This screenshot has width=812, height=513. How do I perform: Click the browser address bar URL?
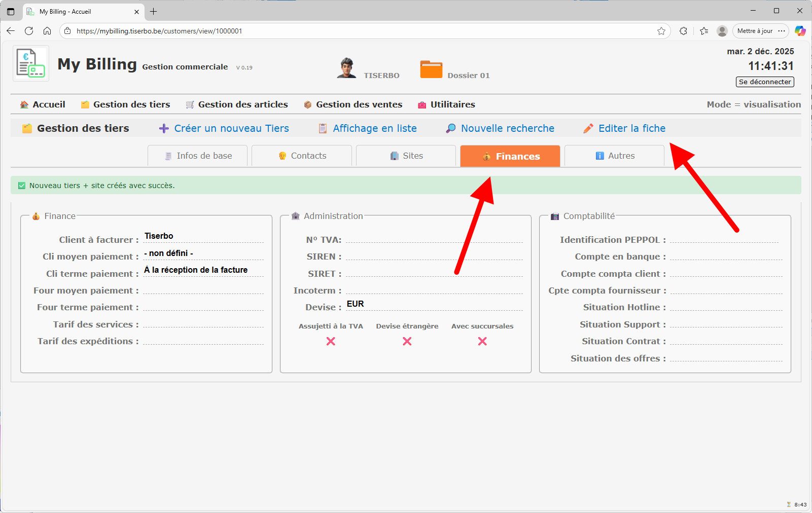(x=159, y=31)
